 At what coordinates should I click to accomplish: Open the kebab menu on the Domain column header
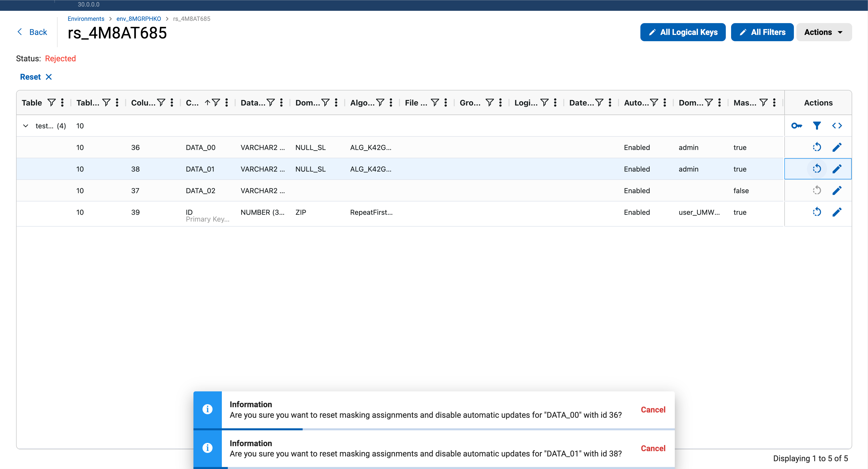point(336,102)
